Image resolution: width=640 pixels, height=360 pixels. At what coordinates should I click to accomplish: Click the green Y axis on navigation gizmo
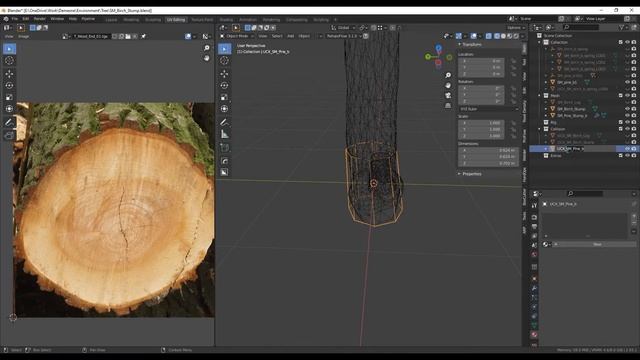pyautogui.click(x=428, y=57)
